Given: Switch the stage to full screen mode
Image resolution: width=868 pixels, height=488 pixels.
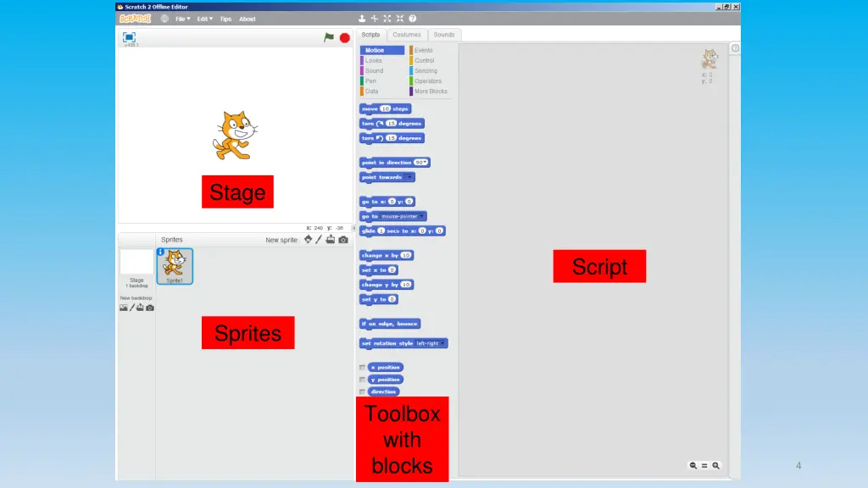Looking at the screenshot, I should pos(129,37).
